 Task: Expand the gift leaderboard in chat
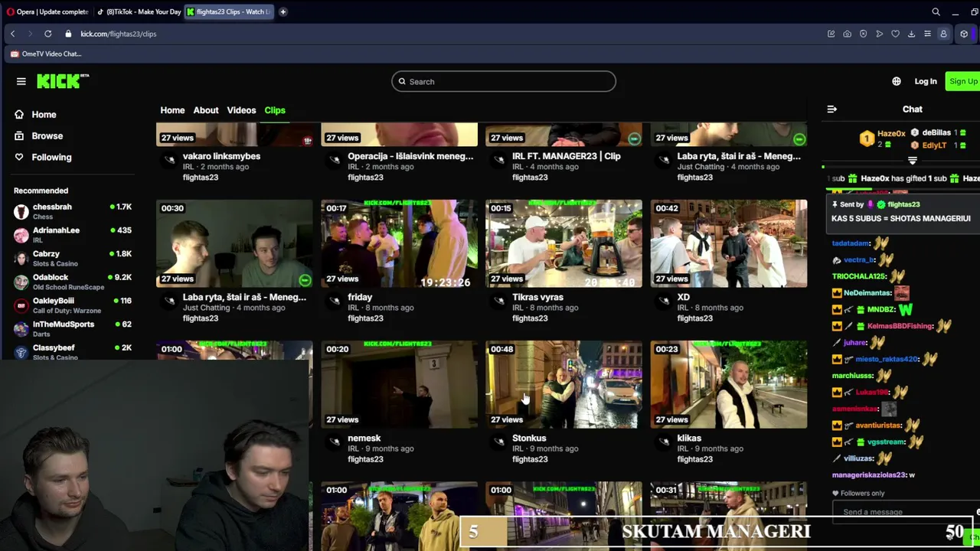click(x=912, y=161)
